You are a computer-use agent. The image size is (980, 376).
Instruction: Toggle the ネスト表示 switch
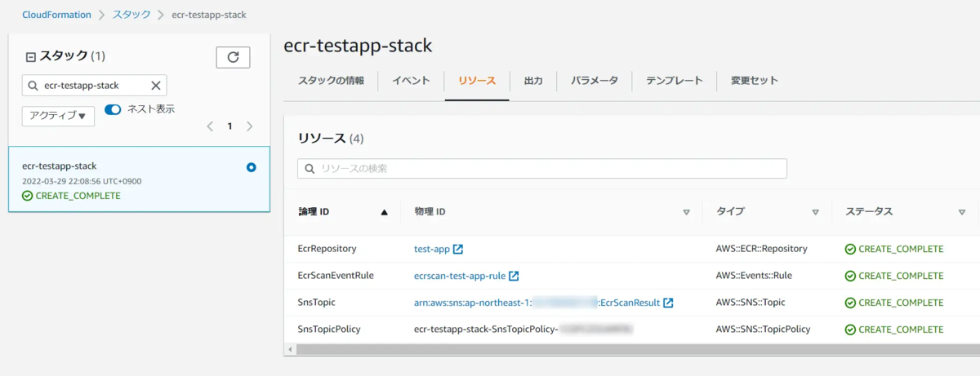click(113, 109)
